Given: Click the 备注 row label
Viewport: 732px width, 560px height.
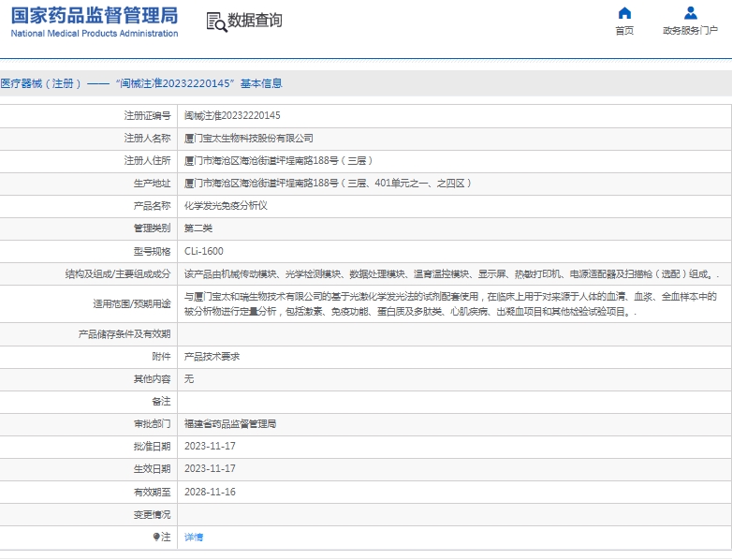Looking at the screenshot, I should [162, 401].
